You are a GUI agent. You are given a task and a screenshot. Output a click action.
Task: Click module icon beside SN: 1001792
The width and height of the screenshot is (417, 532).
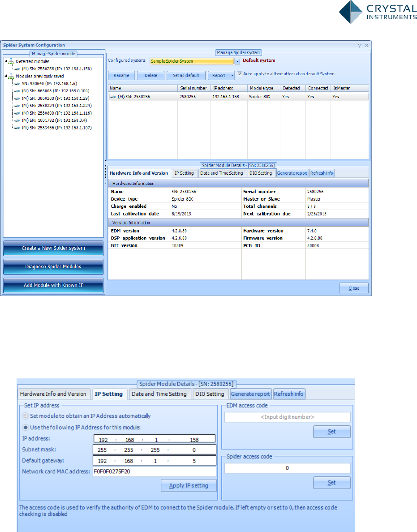pos(17,120)
